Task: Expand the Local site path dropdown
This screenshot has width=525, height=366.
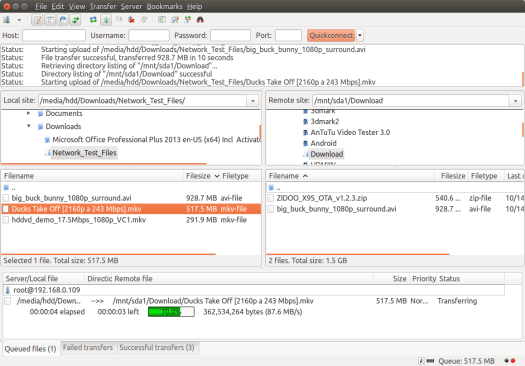Action: (x=253, y=101)
